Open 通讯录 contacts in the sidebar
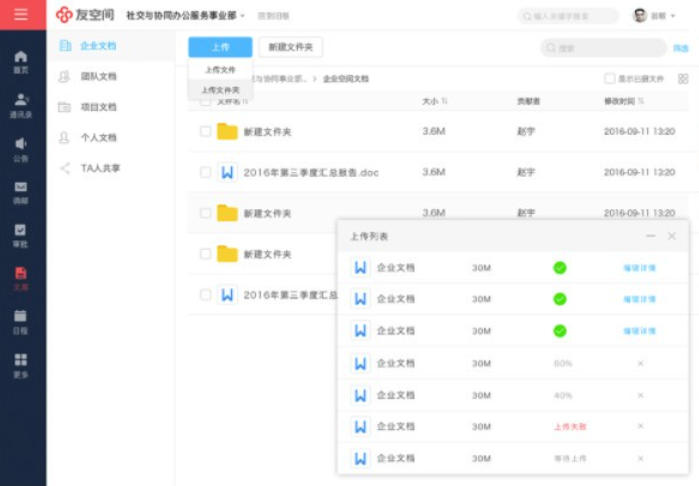The image size is (699, 486). click(21, 105)
